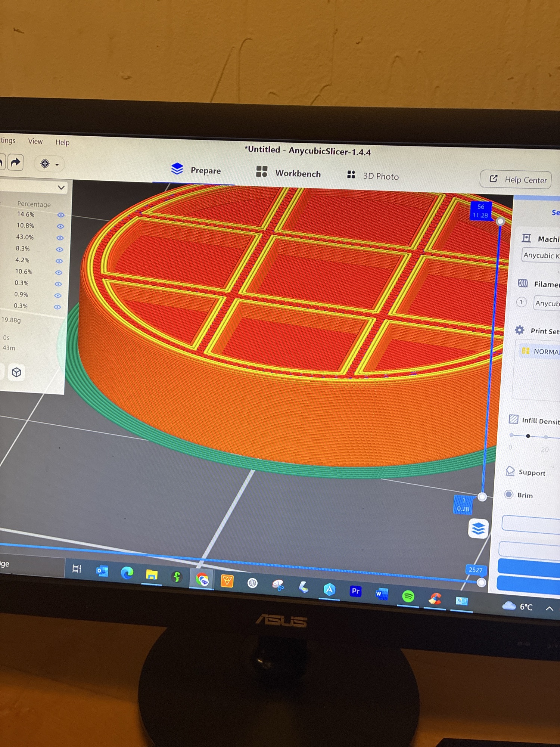Click the top layer slider handle at 56
560x747 pixels.
(500, 221)
